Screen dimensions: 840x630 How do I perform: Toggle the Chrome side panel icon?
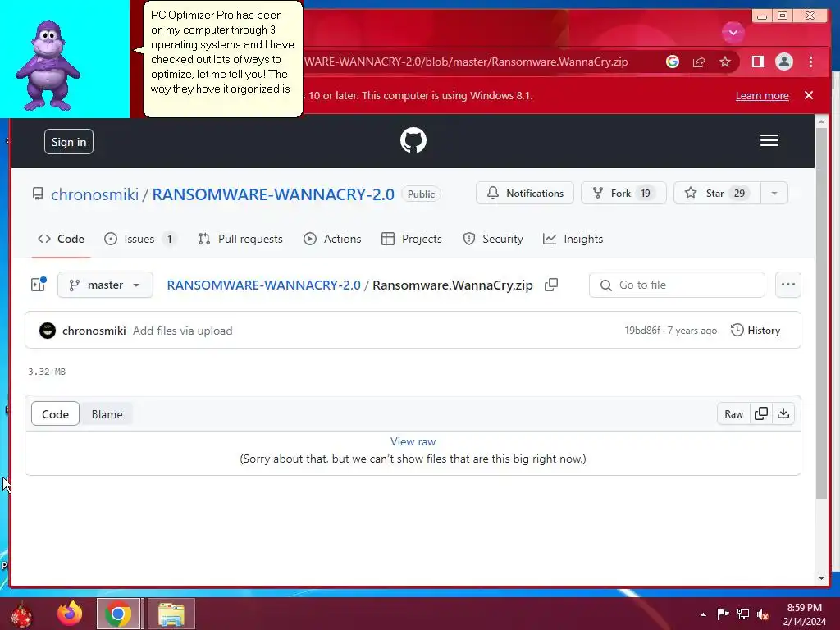pos(757,62)
